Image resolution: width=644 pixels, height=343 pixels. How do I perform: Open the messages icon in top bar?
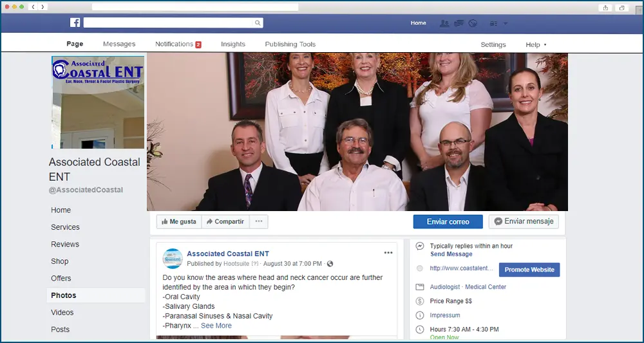[459, 23]
